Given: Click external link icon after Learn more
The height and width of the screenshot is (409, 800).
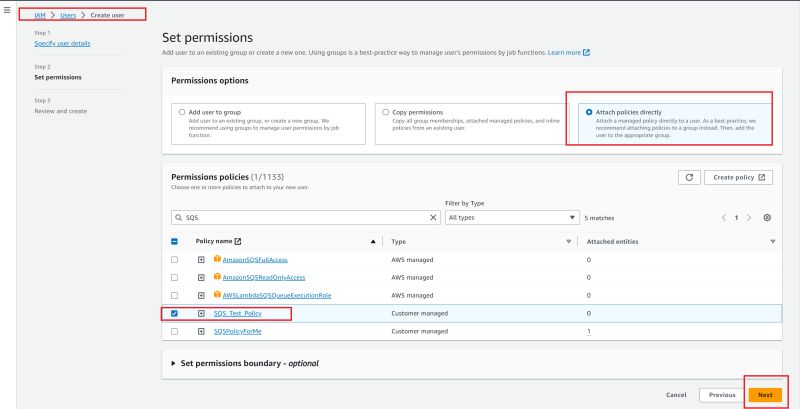Looking at the screenshot, I should point(587,53).
